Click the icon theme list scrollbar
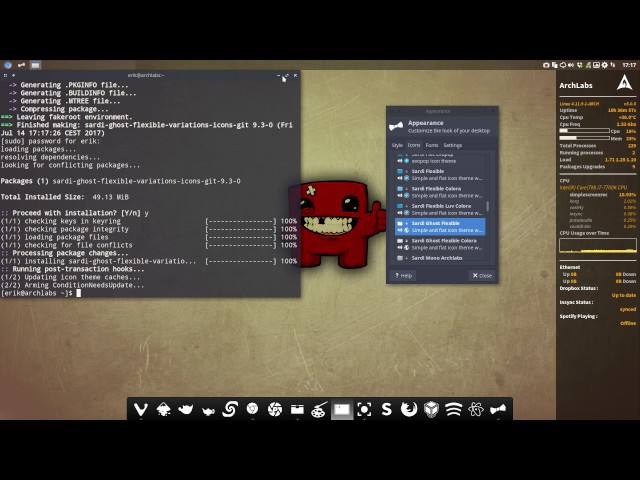 click(488, 206)
